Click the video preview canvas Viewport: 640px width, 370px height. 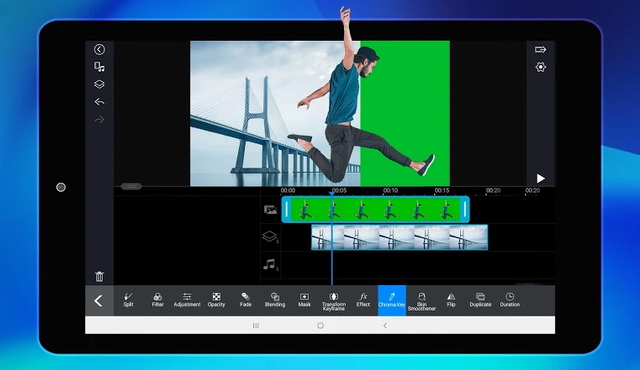[320, 113]
